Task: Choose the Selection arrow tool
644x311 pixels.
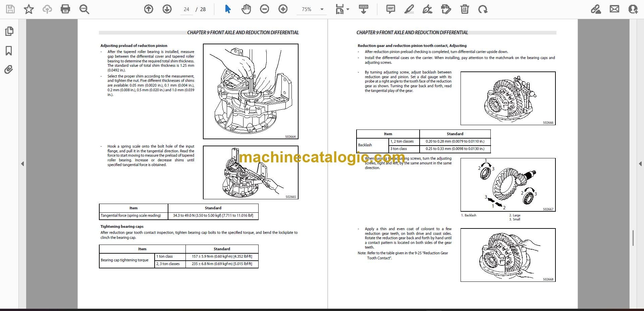Action: point(228,9)
